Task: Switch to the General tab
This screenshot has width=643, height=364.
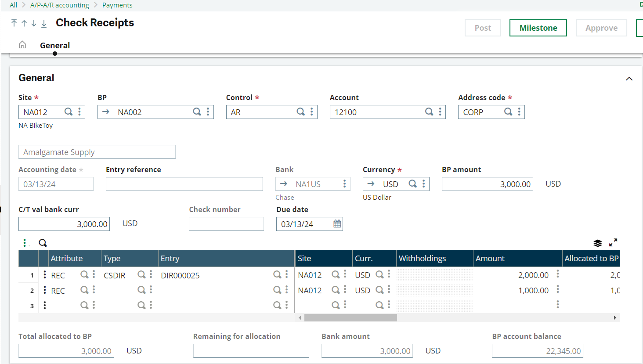Action: click(x=54, y=45)
